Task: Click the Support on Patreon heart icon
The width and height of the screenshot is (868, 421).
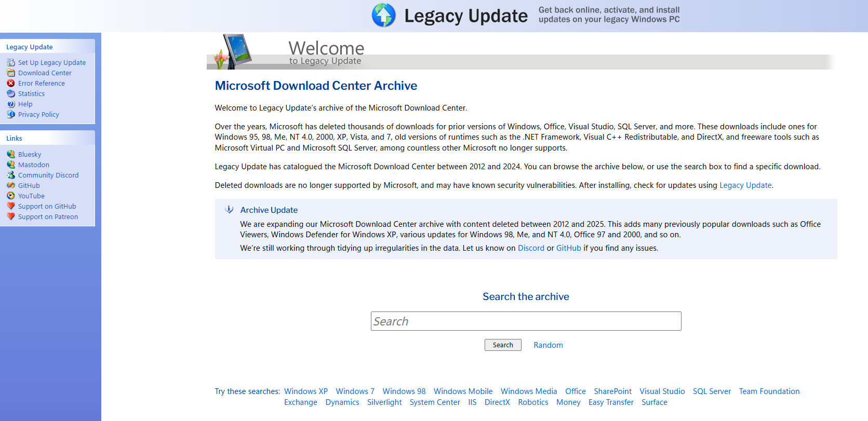Action: [x=11, y=216]
